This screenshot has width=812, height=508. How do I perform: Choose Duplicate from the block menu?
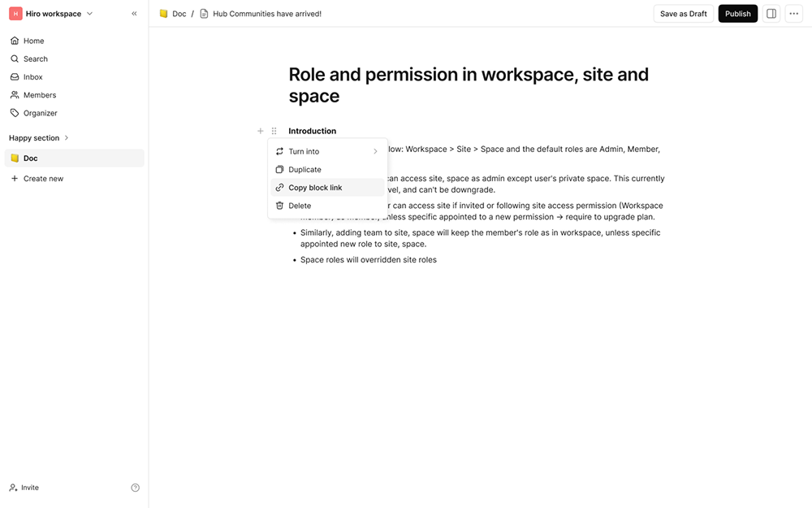tap(327, 170)
